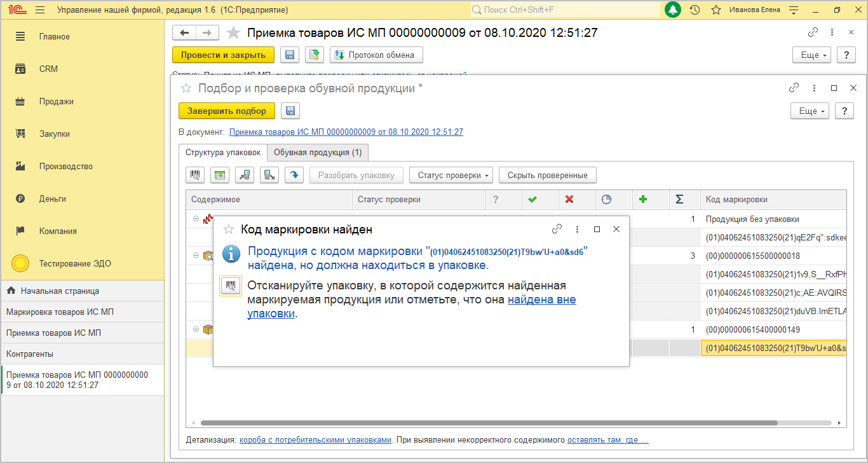Navigate forward with right arrow
The width and height of the screenshot is (868, 463).
click(x=207, y=33)
